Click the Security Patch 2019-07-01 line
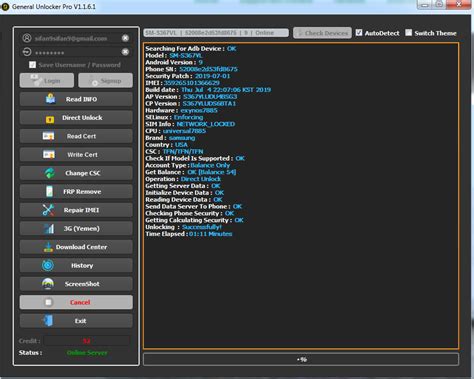474x379 pixels. (188, 76)
